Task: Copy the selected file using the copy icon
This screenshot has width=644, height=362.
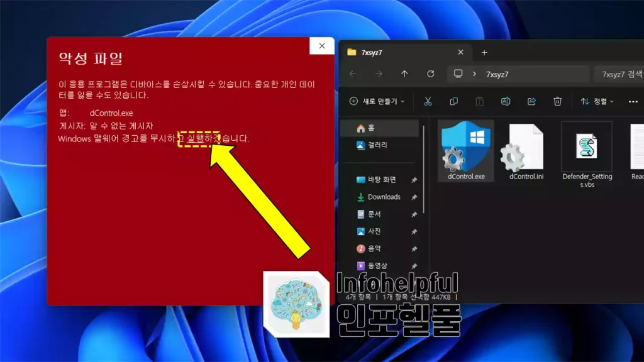Action: tap(454, 101)
